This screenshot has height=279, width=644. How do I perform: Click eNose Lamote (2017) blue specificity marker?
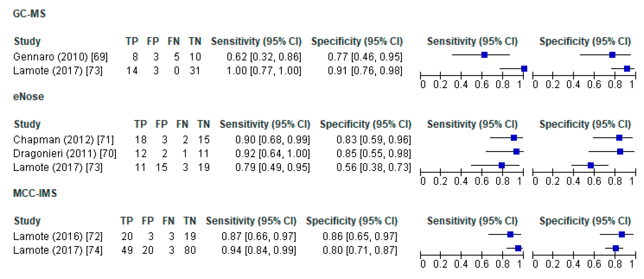[x=591, y=165]
